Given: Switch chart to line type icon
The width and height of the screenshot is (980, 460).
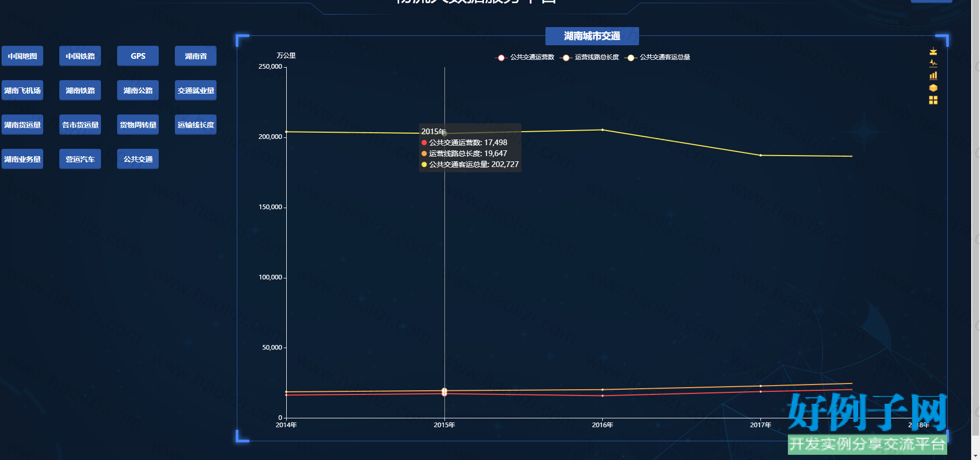Looking at the screenshot, I should click(x=933, y=63).
